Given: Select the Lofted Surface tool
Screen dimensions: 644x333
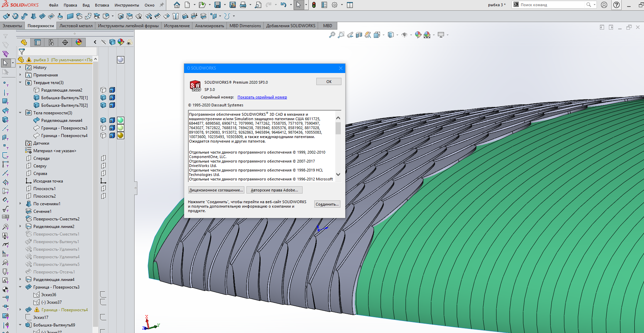Looking at the screenshot, I should pos(33,16).
